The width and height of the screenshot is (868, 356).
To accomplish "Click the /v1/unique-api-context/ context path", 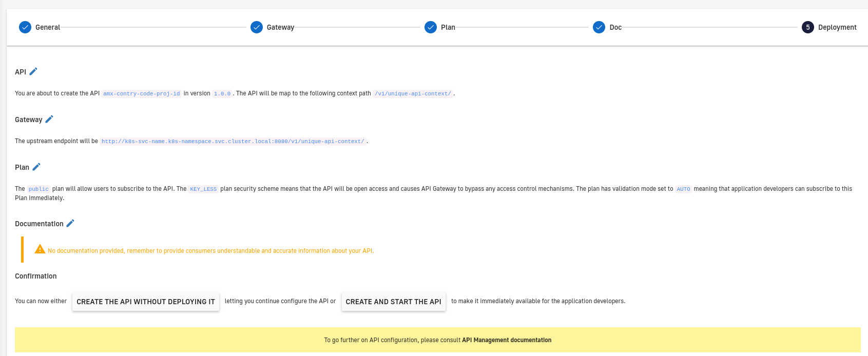I will [413, 94].
